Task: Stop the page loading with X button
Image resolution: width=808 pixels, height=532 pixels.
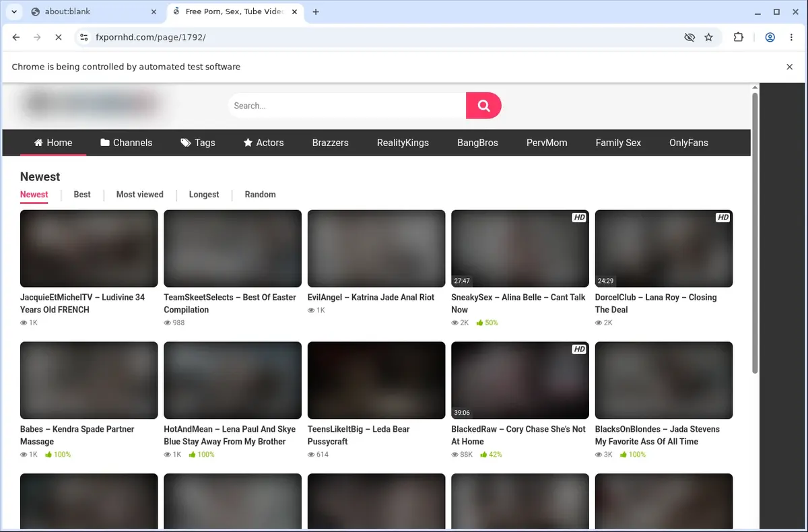Action: click(x=59, y=38)
